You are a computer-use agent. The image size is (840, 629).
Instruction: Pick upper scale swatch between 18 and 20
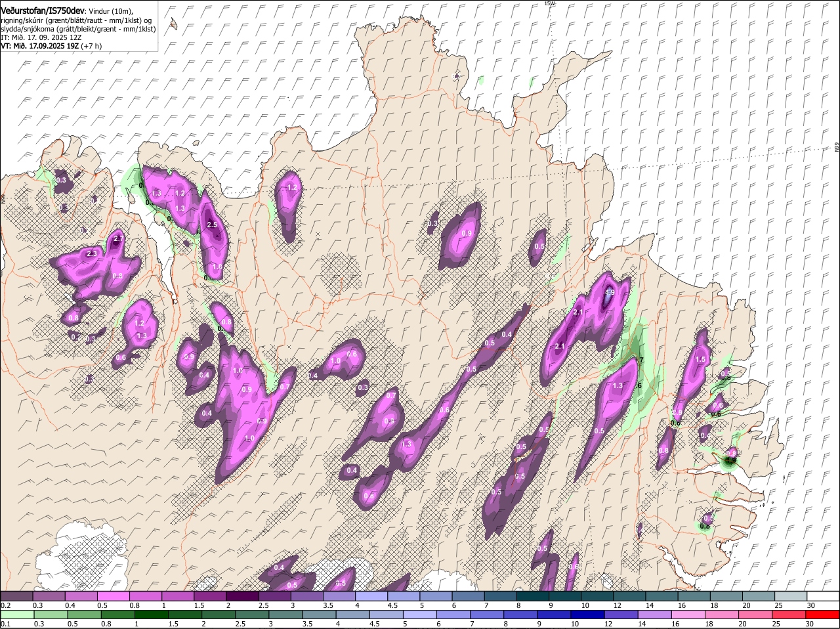(726, 596)
